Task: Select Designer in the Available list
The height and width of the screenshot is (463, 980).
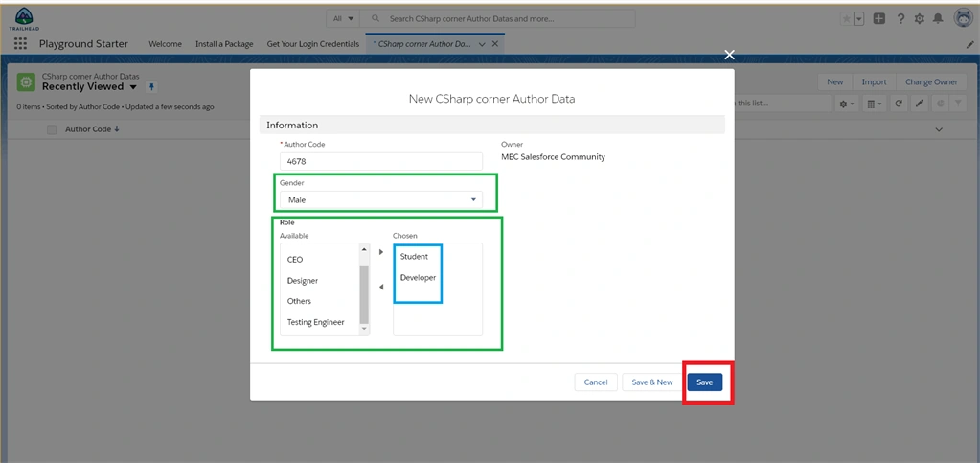Action: coord(303,281)
